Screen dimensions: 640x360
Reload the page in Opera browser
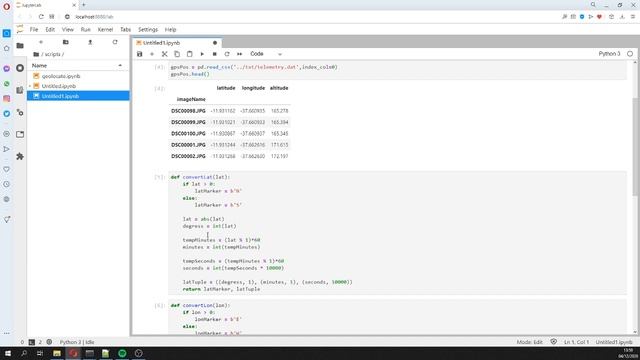(x=41, y=17)
